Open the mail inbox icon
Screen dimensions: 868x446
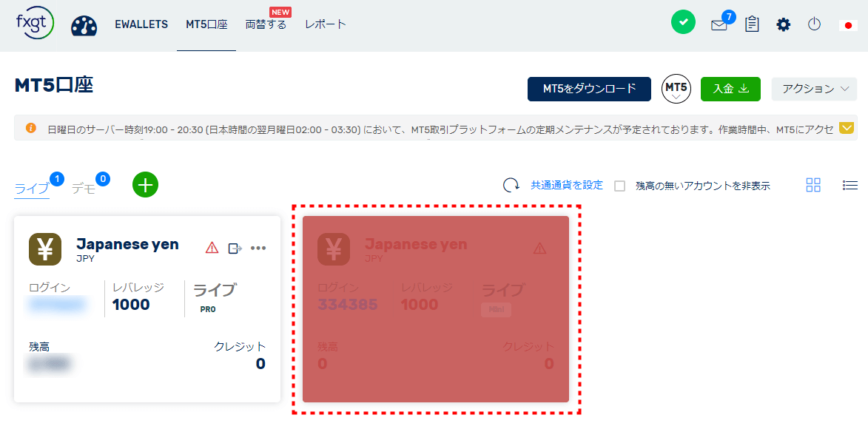click(719, 25)
